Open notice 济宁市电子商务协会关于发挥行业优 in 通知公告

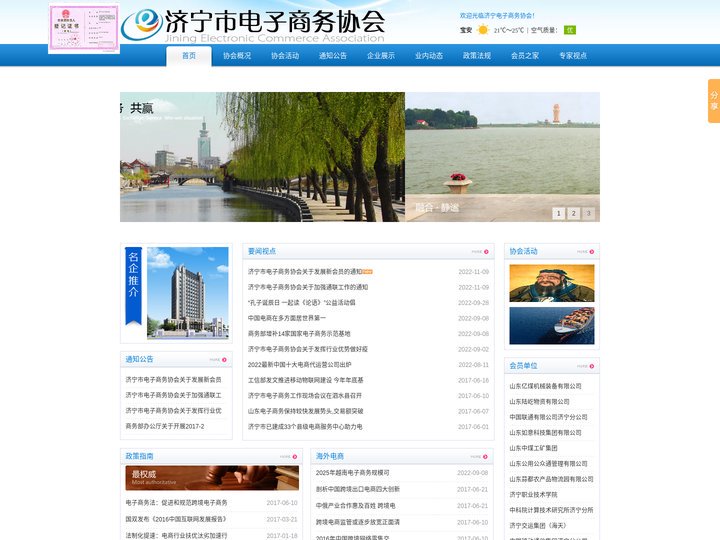click(173, 411)
